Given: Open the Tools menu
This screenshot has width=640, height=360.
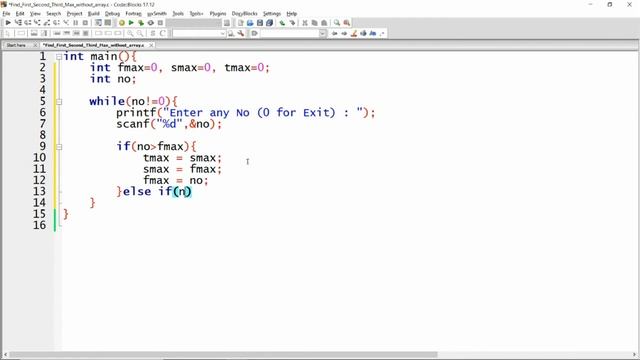Looking at the screenshot, I should pyautogui.click(x=178, y=13).
